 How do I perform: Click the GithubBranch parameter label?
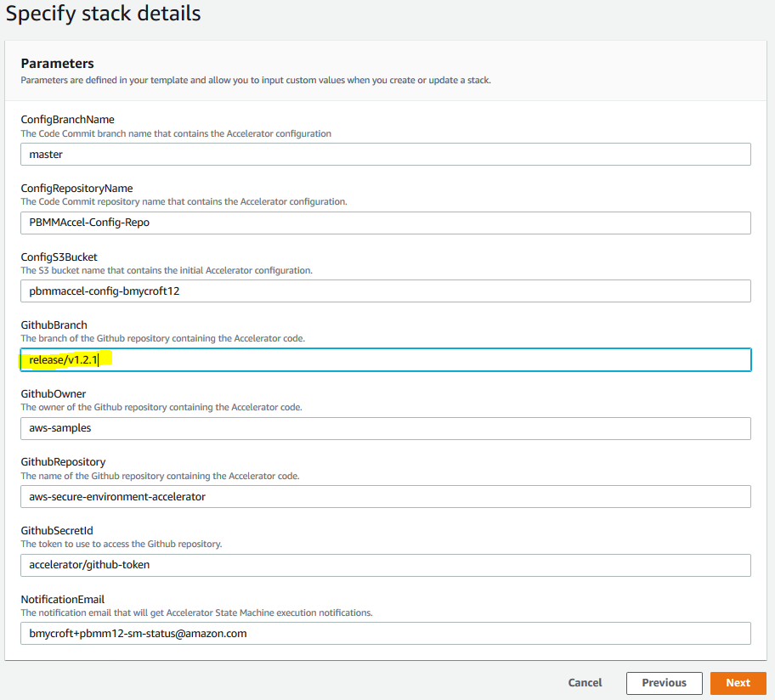[x=54, y=325]
